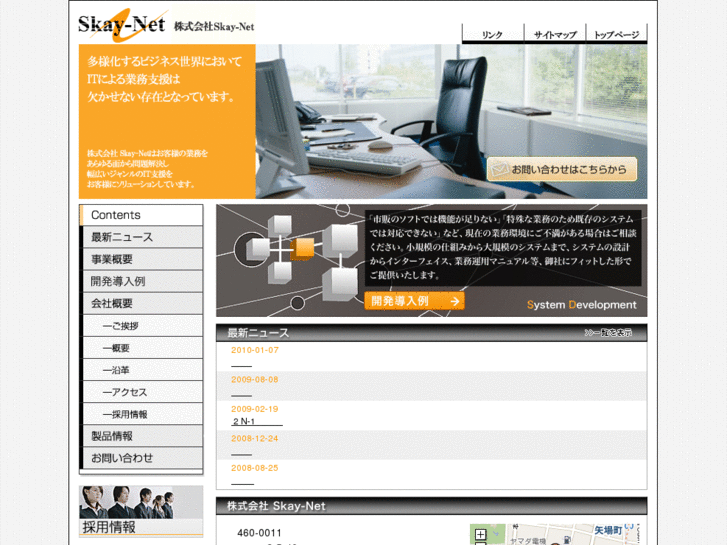The width and height of the screenshot is (727, 545).
Task: Open the サイトマップ tab
Action: click(x=555, y=34)
